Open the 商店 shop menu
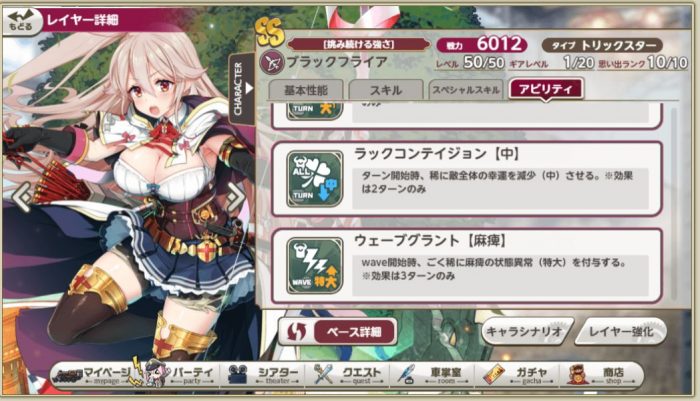This screenshot has width=700, height=401. [x=601, y=375]
